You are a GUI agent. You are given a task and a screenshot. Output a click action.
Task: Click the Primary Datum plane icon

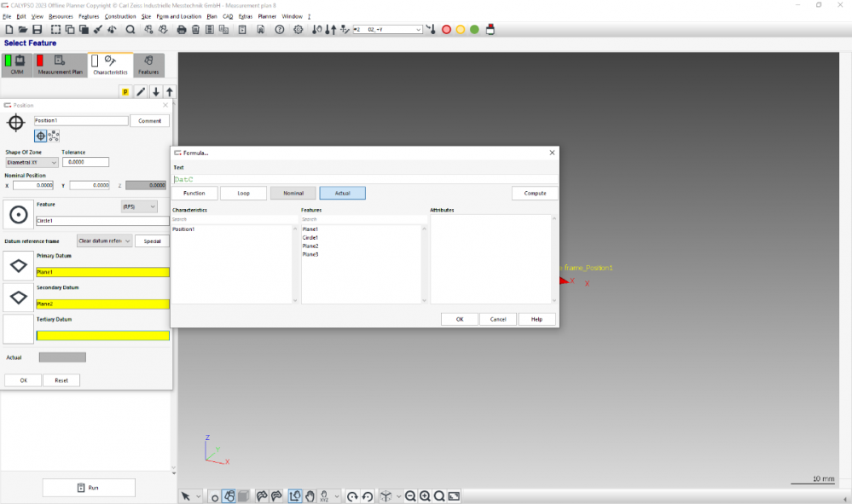point(18,265)
